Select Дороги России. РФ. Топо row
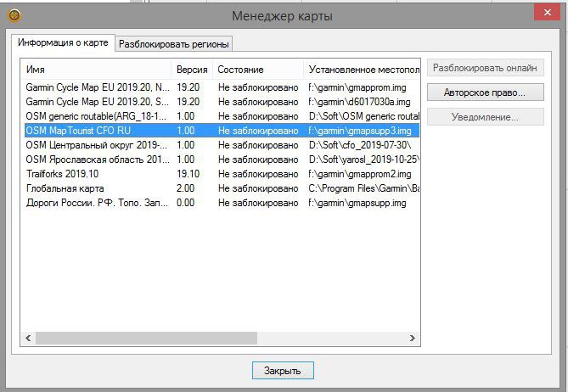This screenshot has height=392, width=568. point(222,203)
